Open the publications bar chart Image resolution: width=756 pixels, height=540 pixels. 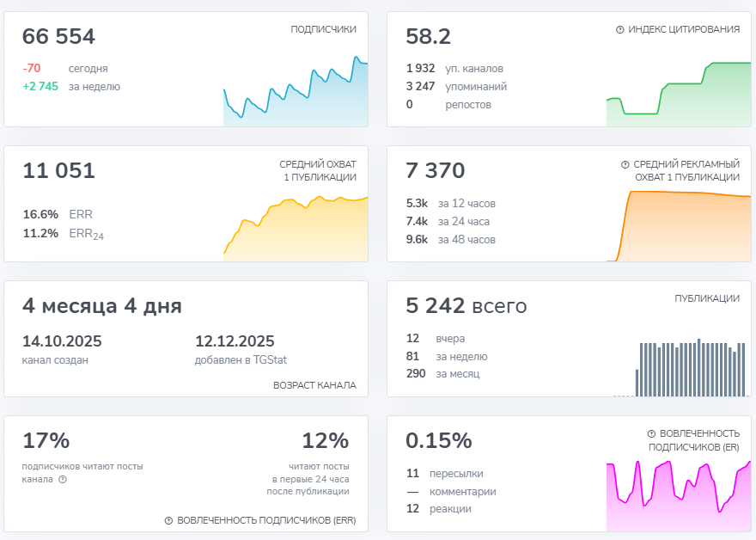coord(680,368)
